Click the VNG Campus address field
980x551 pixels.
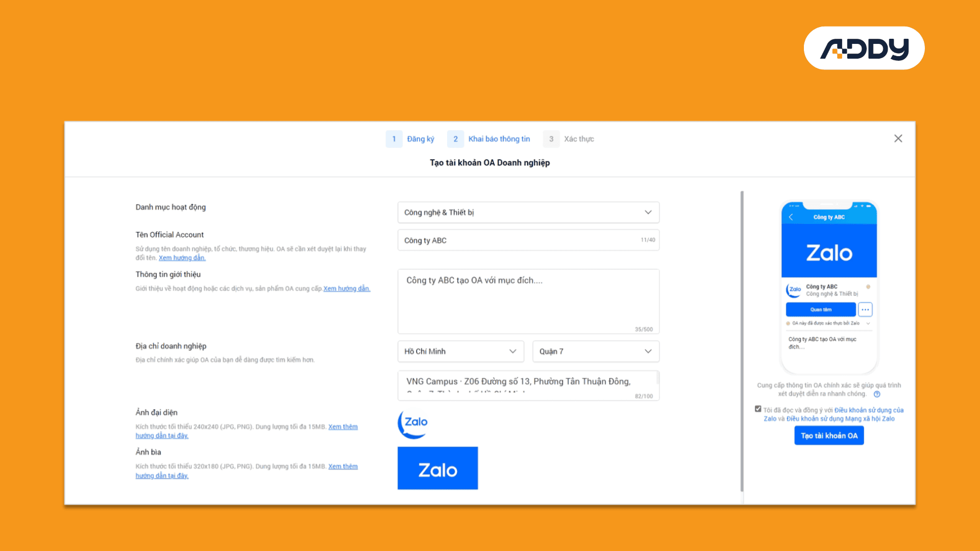pos(528,386)
